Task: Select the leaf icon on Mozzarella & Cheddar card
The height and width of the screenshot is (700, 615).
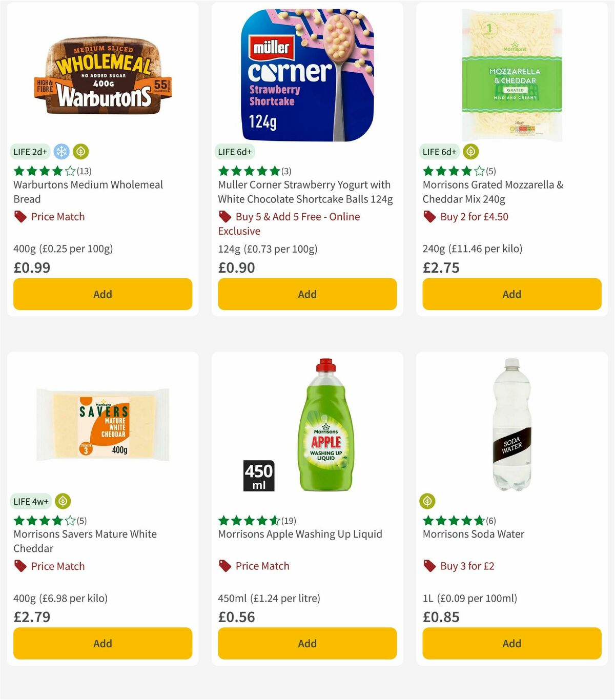Action: [470, 152]
